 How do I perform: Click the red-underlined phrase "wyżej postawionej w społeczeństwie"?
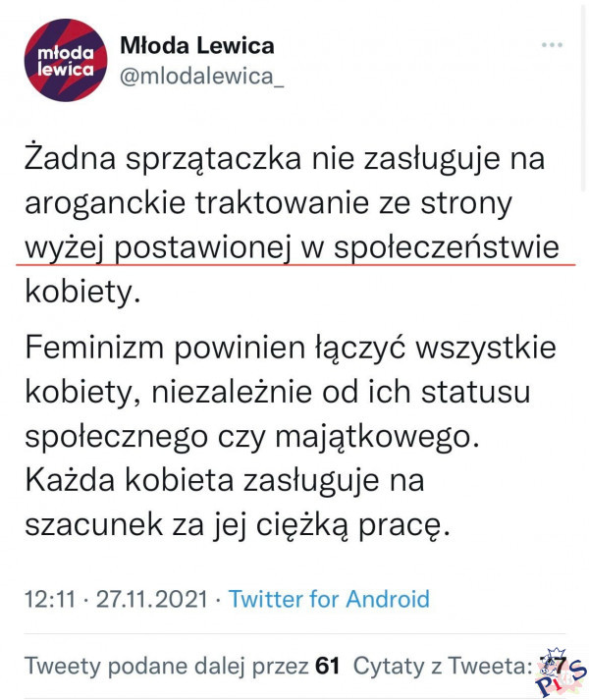[x=297, y=247]
